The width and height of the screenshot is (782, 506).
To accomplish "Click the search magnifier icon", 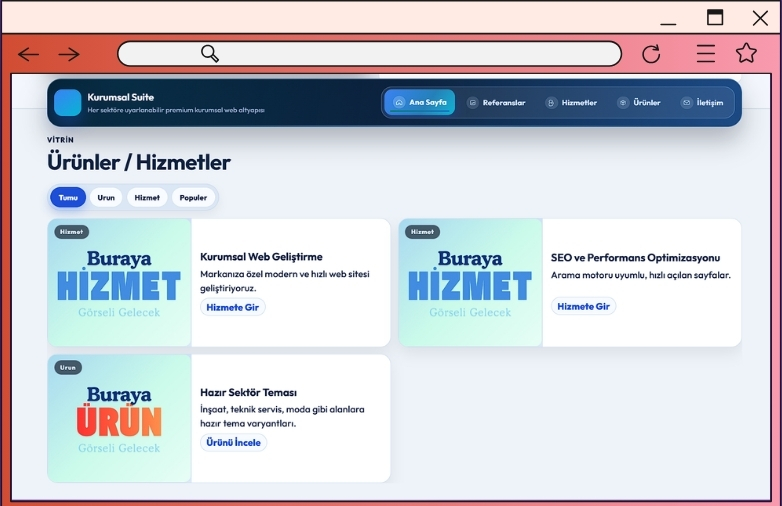I will click(210, 54).
